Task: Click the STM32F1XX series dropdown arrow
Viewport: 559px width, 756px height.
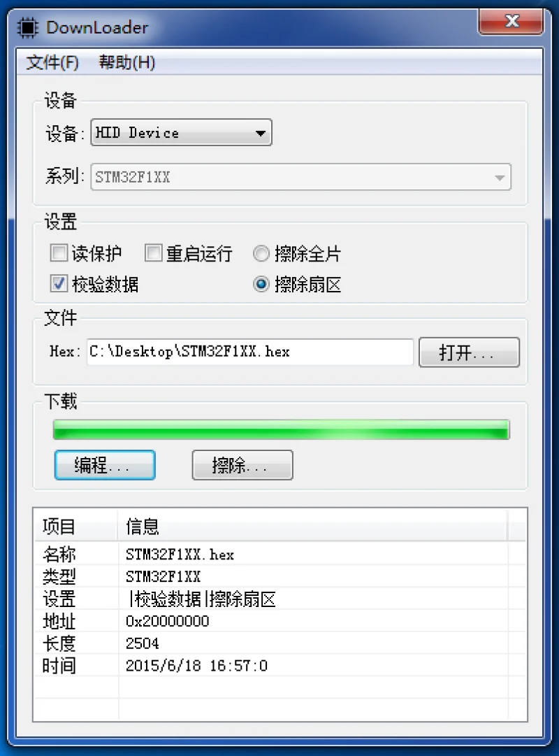Action: point(500,178)
